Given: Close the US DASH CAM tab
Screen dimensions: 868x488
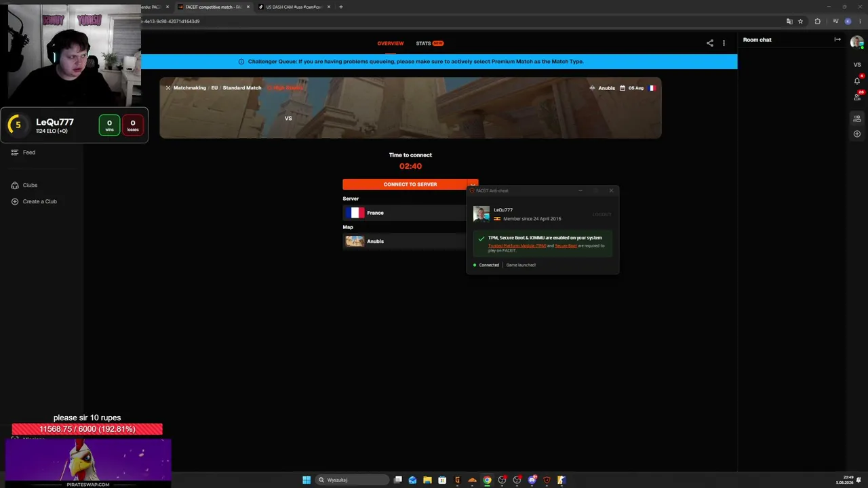Looking at the screenshot, I should 329,7.
